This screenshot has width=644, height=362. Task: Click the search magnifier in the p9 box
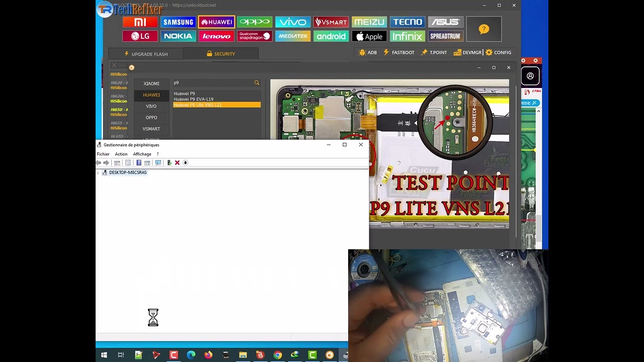(257, 82)
